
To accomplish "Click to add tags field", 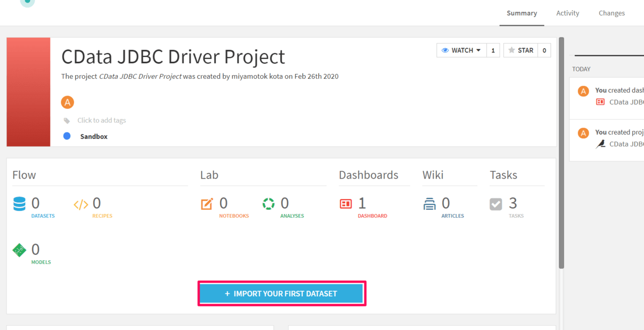I will coord(101,121).
